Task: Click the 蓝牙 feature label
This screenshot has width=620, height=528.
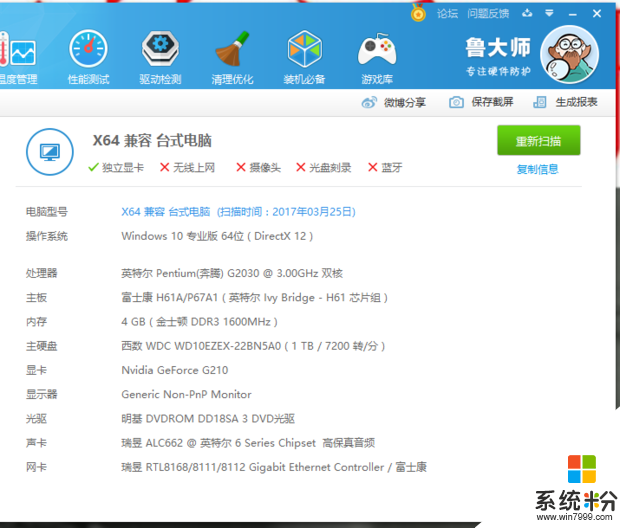Action: (392, 168)
